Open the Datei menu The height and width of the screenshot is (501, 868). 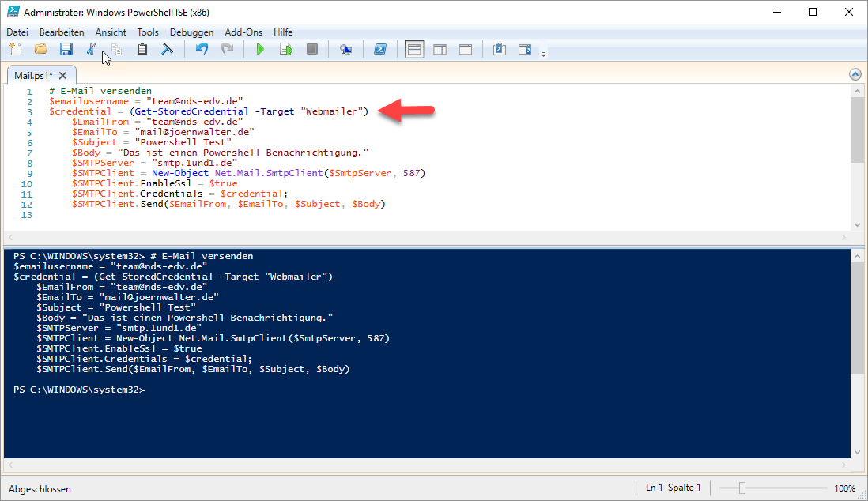click(x=17, y=32)
